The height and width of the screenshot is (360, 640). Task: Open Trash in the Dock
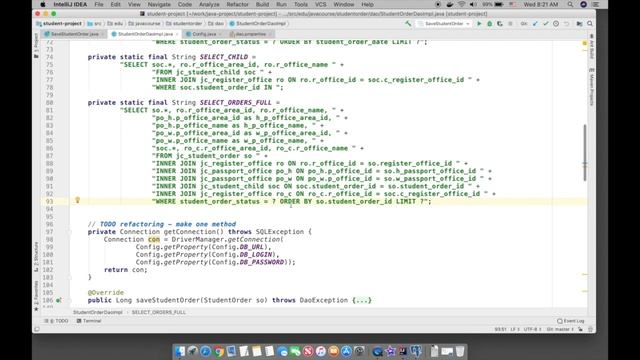460,351
